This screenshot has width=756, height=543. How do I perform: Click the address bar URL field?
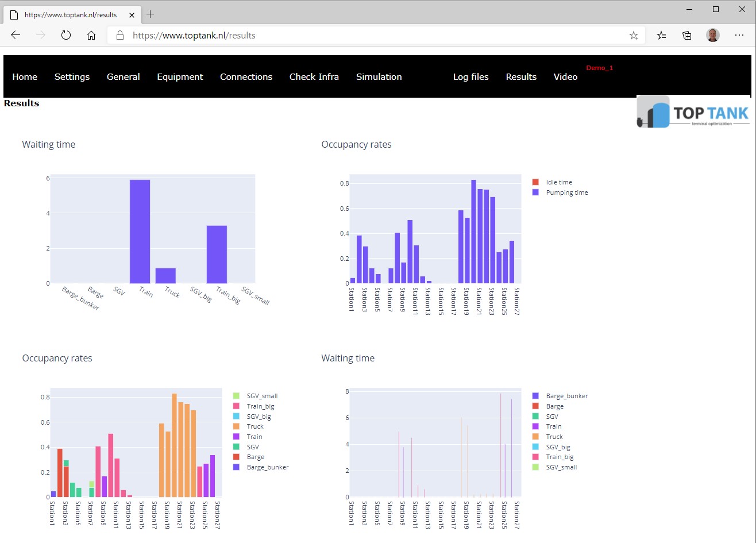[x=368, y=36]
